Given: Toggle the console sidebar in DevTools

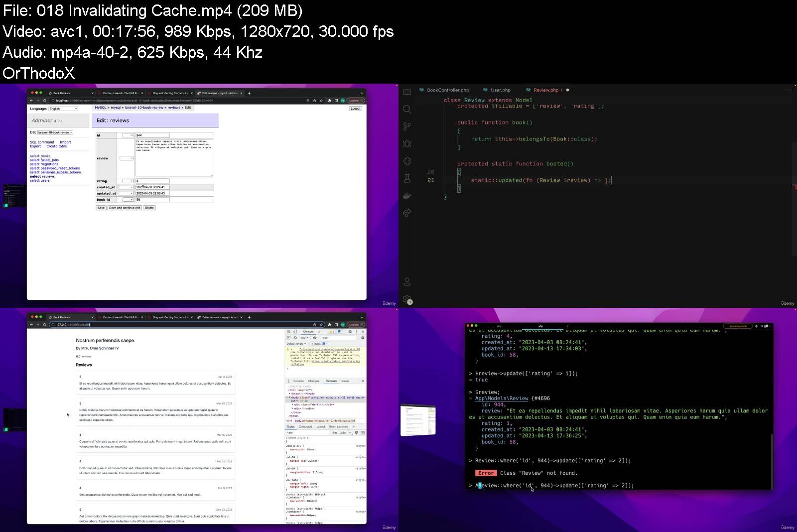Looking at the screenshot, I should (288, 338).
